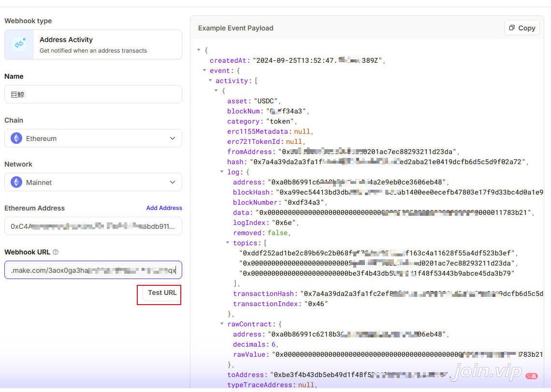The image size is (551, 392).
Task: Click the Ethereum logo in Chain dropdown
Action: [16, 138]
